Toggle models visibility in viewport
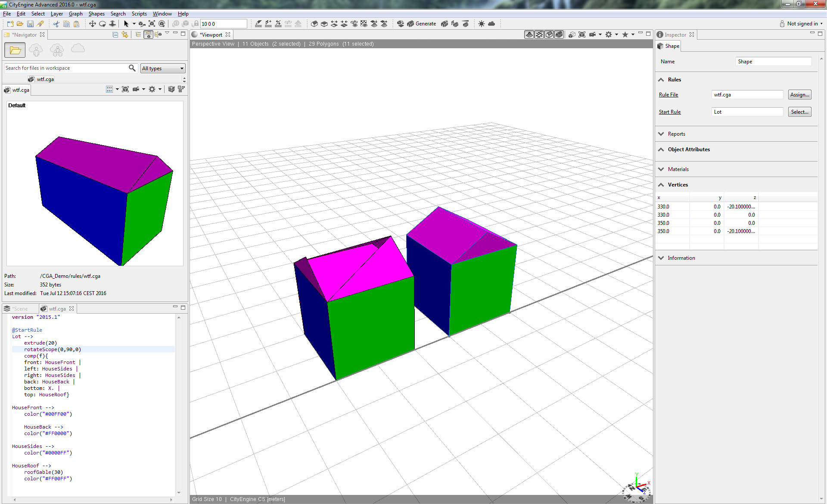The height and width of the screenshot is (504, 827). point(559,34)
